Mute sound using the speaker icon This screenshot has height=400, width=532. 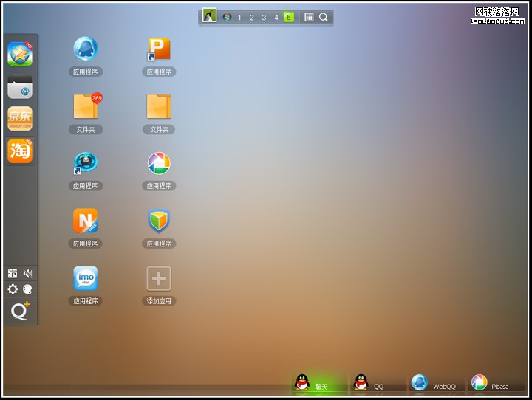(28, 274)
